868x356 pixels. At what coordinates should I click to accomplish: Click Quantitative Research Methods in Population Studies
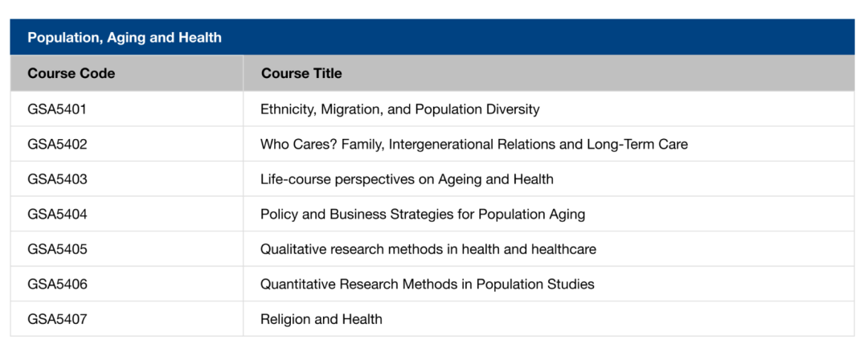point(427,284)
